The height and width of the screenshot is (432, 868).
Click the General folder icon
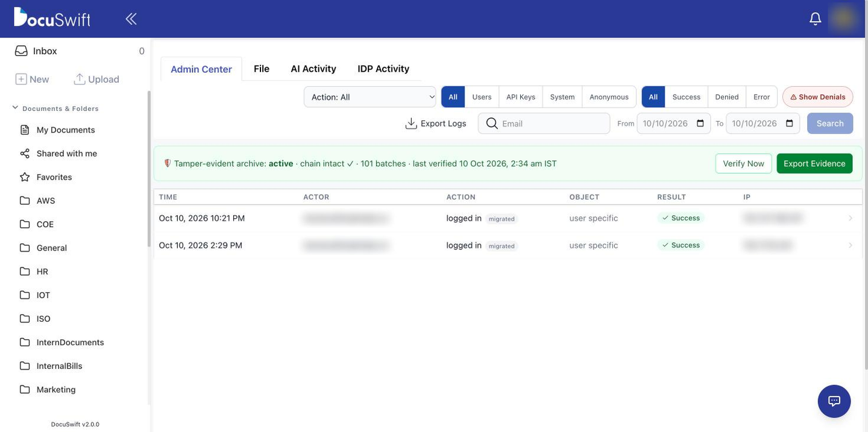[x=25, y=248]
